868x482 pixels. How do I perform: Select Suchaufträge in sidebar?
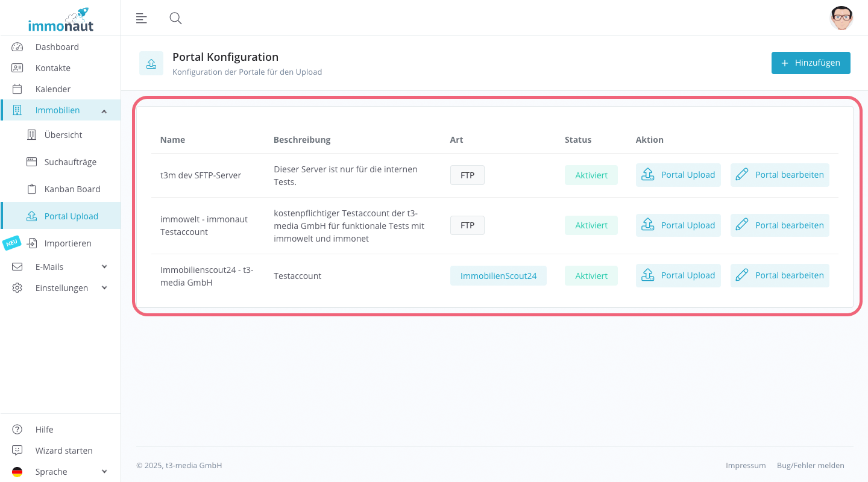click(x=70, y=162)
